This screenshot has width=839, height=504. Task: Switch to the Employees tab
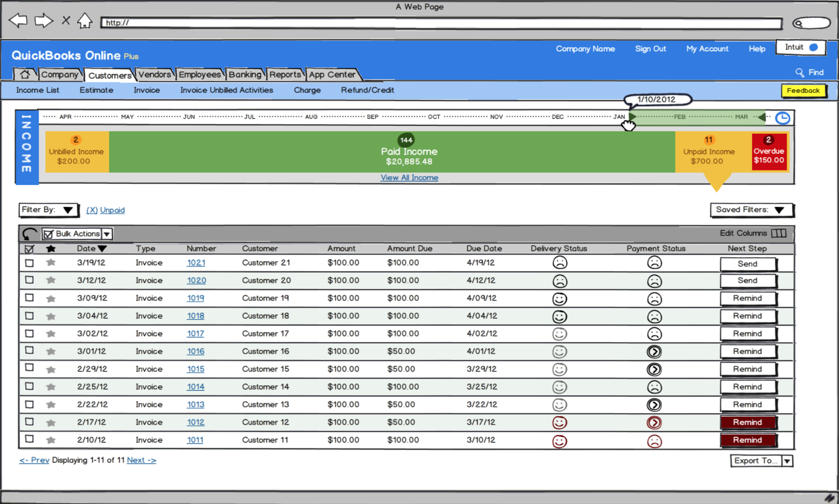click(x=200, y=74)
